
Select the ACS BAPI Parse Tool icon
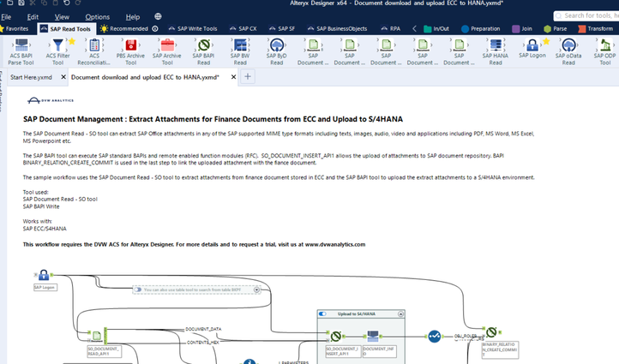click(21, 51)
